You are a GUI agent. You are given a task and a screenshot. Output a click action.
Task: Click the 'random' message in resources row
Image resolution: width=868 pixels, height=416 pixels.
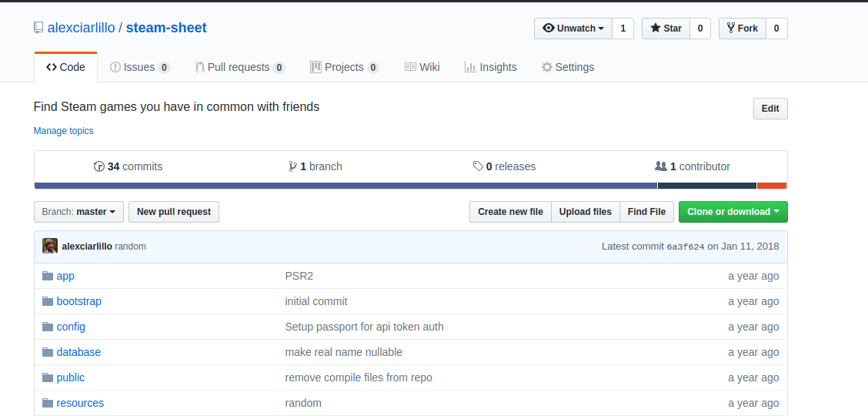point(303,403)
